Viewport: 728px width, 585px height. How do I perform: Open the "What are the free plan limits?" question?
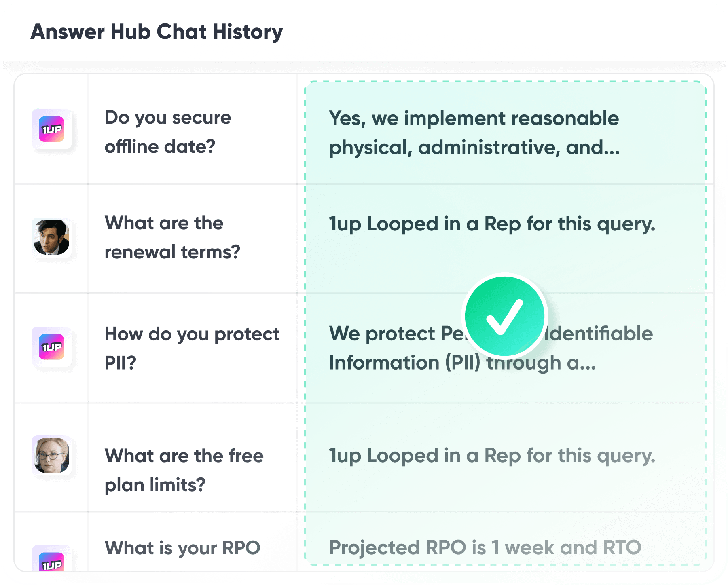(x=184, y=470)
